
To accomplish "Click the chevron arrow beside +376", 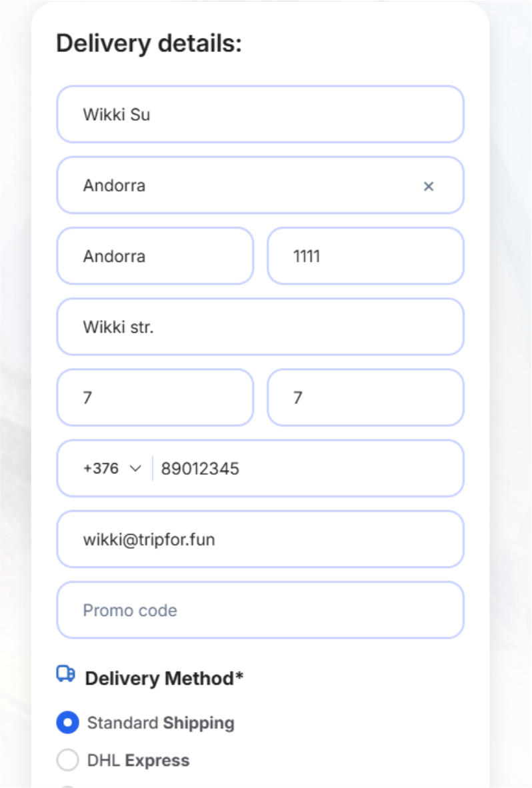I will [x=135, y=469].
